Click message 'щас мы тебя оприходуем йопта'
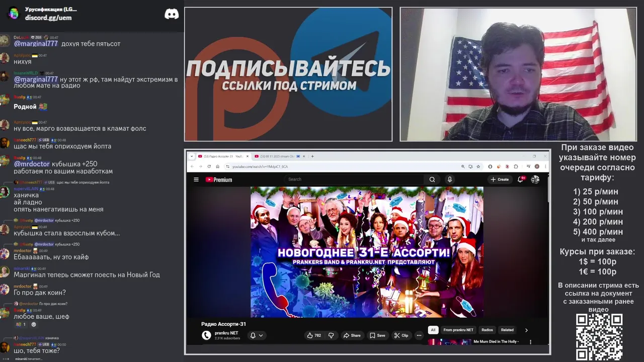This screenshot has width=644, height=362. coord(62,146)
